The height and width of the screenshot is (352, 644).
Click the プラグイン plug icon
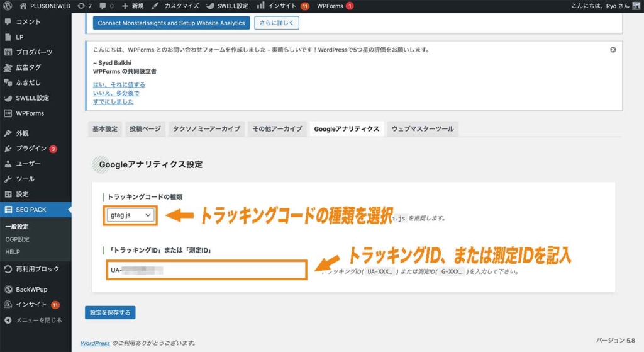8,149
